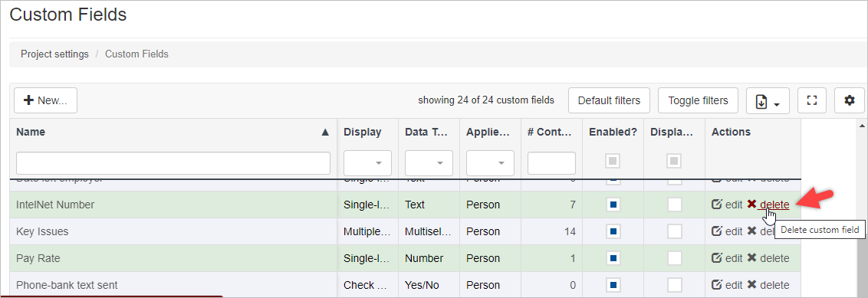Delete the Pay Rate custom field
This screenshot has width=868, height=298.
point(768,258)
